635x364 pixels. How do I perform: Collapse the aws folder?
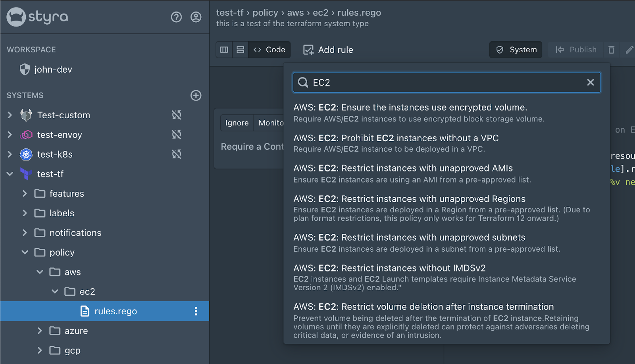click(40, 272)
